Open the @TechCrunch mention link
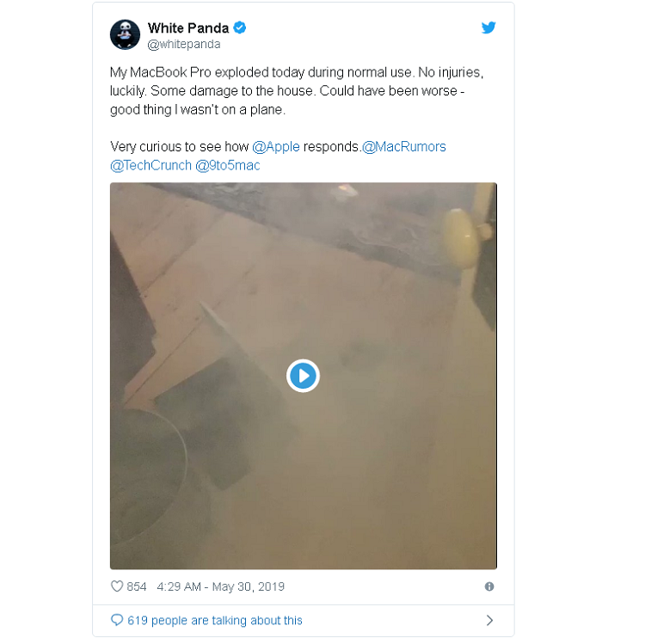The width and height of the screenshot is (645, 644). 150,165
